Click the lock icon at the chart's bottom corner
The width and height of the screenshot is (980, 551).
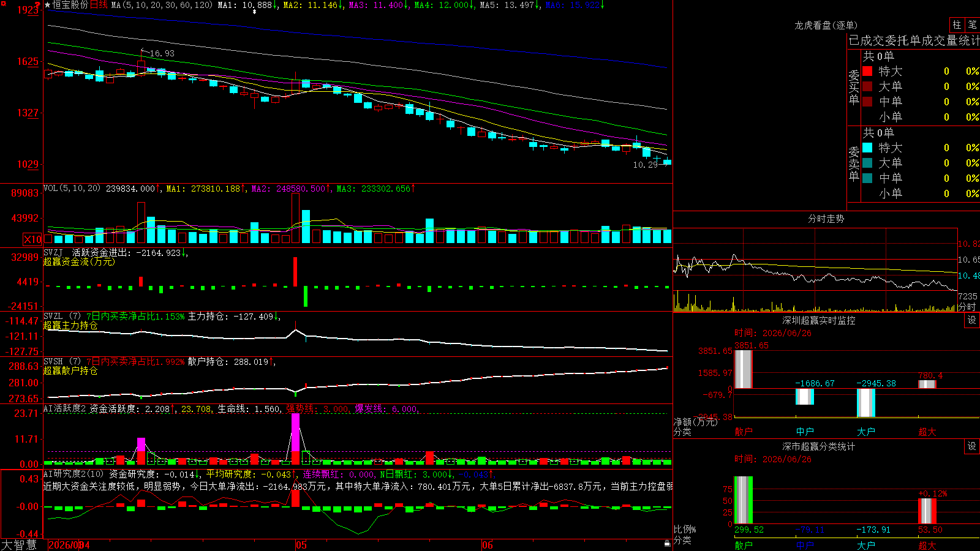coord(667,543)
